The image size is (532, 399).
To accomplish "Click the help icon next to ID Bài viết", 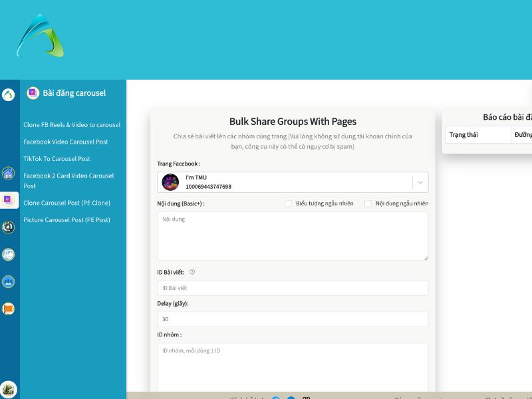I will click(x=192, y=272).
